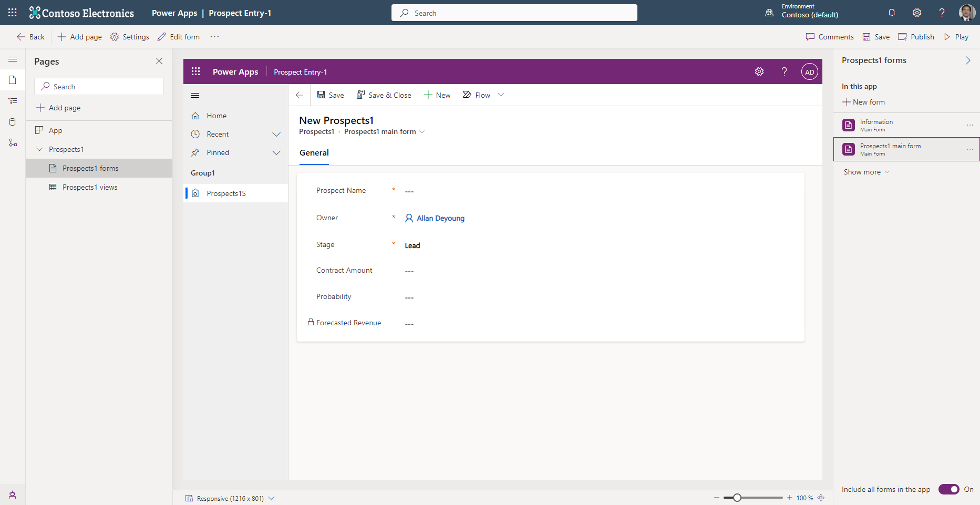Viewport: 980px width, 505px height.
Task: Click Save in the form toolbar
Action: (331, 95)
